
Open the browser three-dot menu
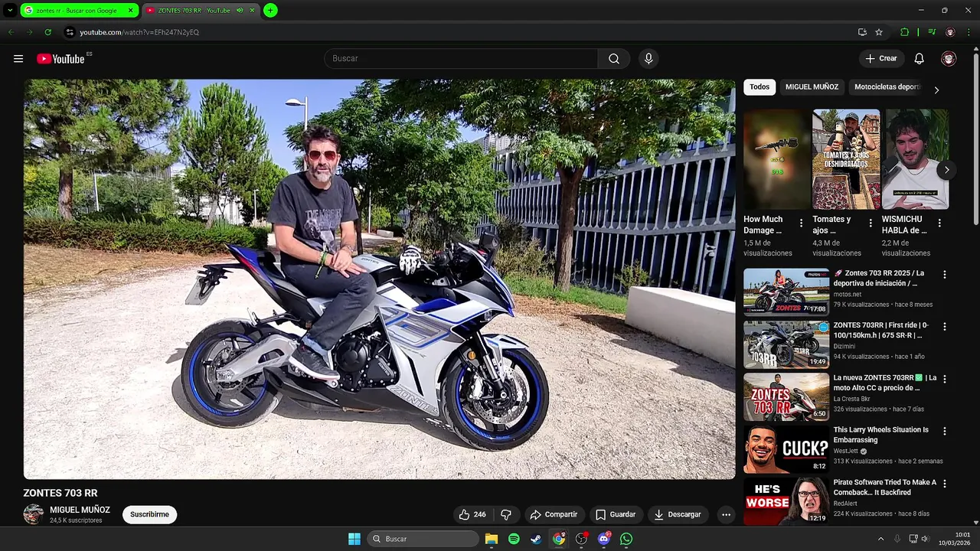coord(969,32)
